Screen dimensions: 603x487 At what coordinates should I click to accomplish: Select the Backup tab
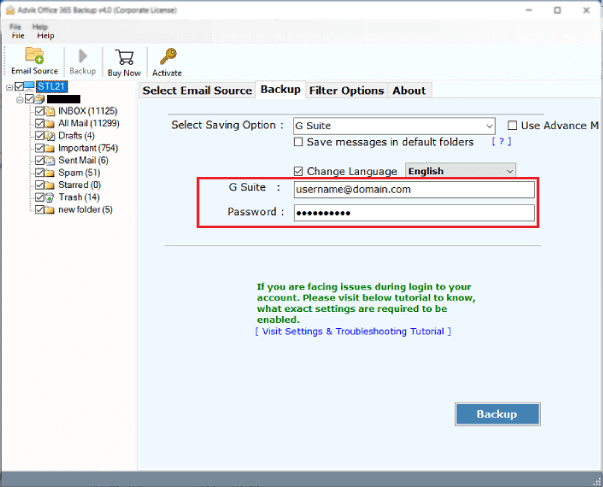280,89
